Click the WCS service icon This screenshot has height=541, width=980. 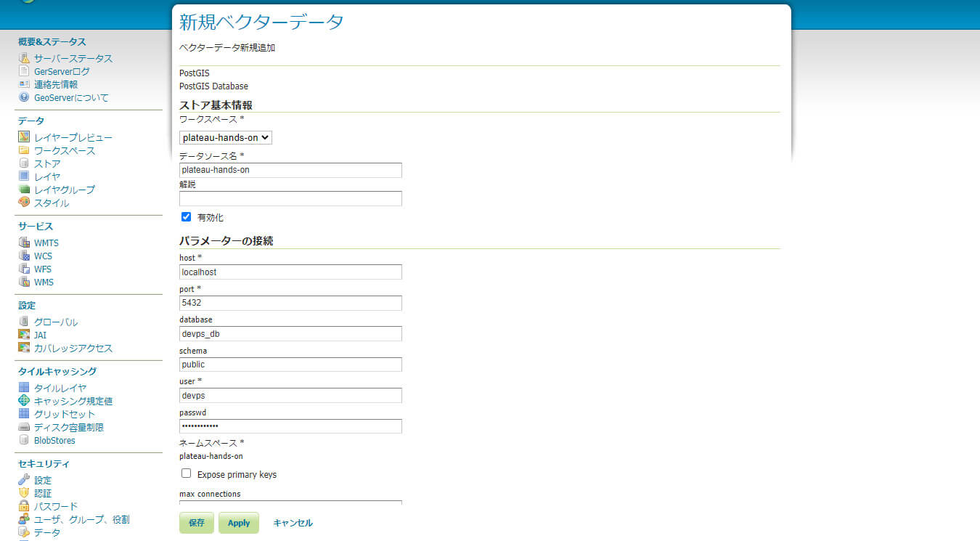tap(24, 256)
